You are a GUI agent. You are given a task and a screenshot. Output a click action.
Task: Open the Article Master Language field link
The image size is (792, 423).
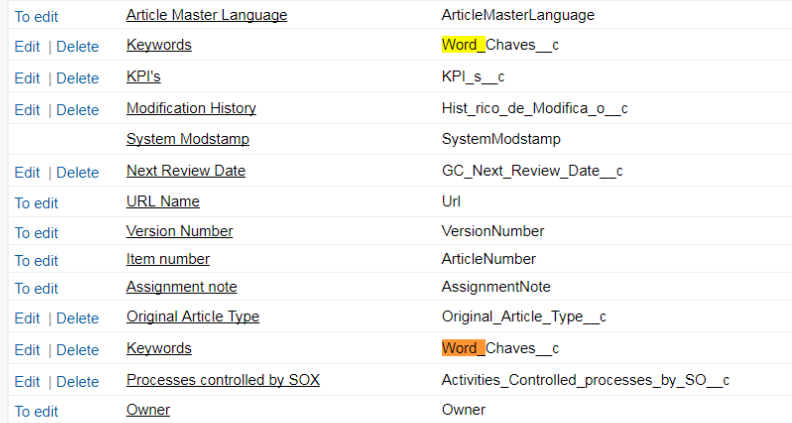206,16
